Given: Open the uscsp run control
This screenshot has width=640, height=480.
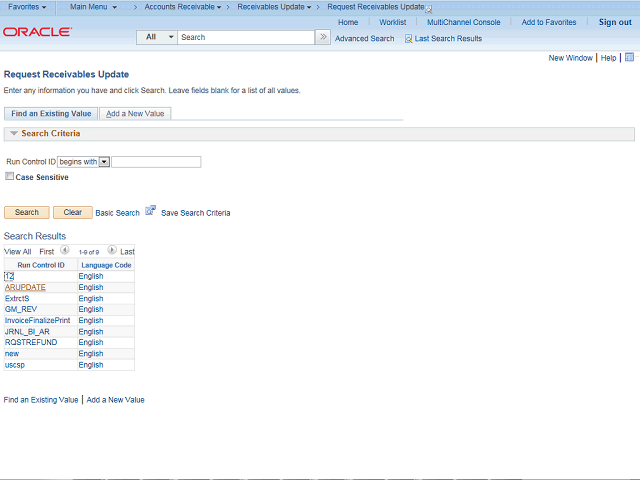Looking at the screenshot, I should pos(15,365).
